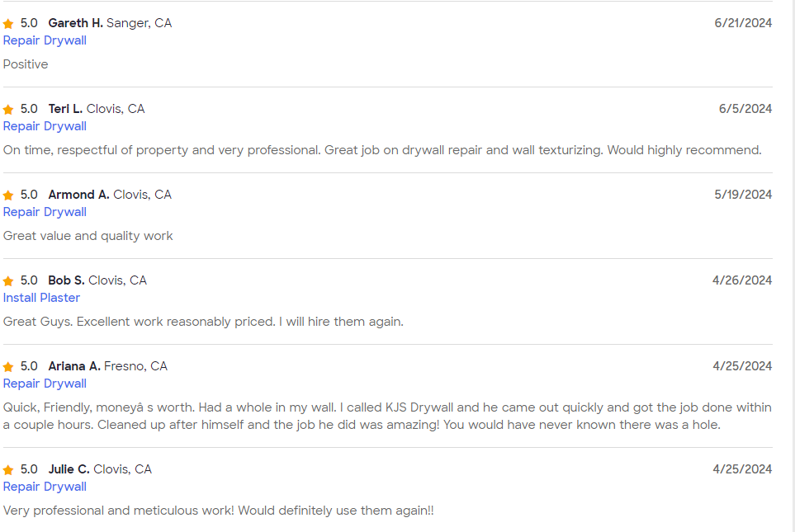Select reviewer name Bob S.
This screenshot has height=532, width=795.
point(66,280)
